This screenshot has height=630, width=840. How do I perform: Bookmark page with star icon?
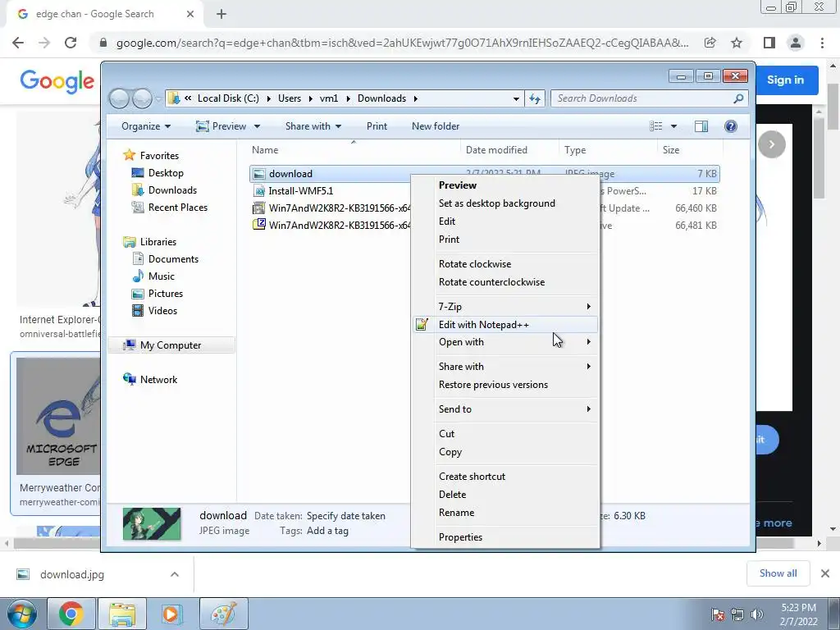[x=737, y=43]
